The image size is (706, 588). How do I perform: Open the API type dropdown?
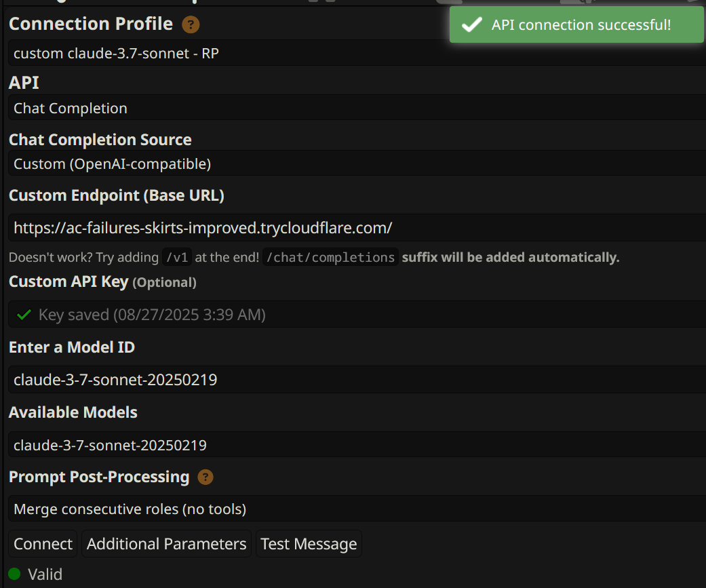356,109
